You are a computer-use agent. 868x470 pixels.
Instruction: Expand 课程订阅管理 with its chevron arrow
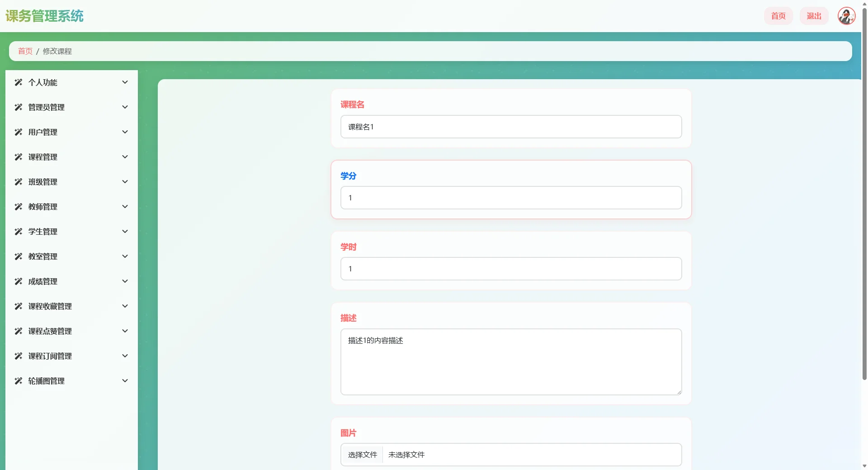pyautogui.click(x=125, y=356)
